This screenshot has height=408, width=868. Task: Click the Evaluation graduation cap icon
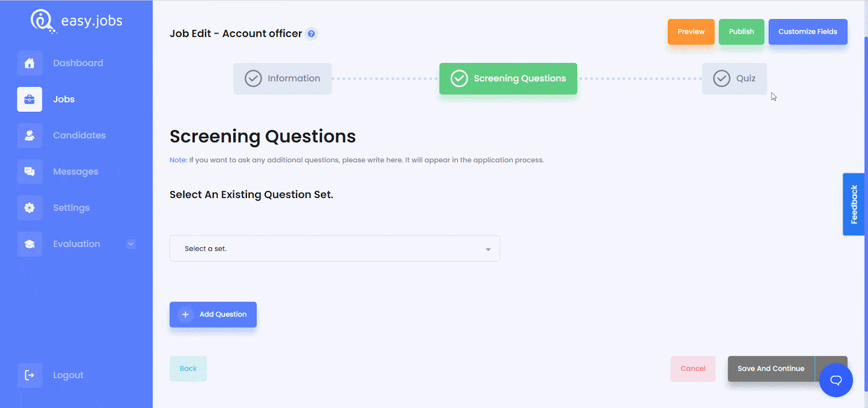tap(29, 244)
